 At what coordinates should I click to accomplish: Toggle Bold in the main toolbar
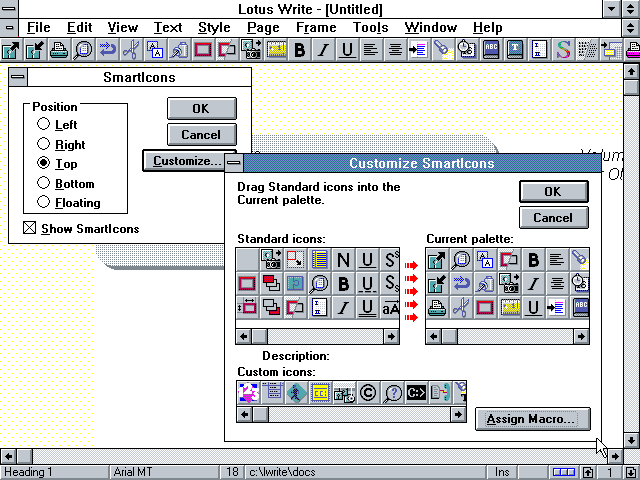(x=299, y=50)
